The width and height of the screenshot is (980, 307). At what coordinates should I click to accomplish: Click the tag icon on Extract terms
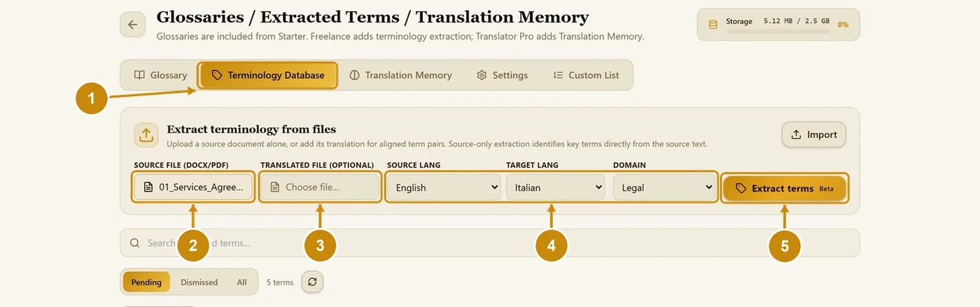[x=741, y=189]
